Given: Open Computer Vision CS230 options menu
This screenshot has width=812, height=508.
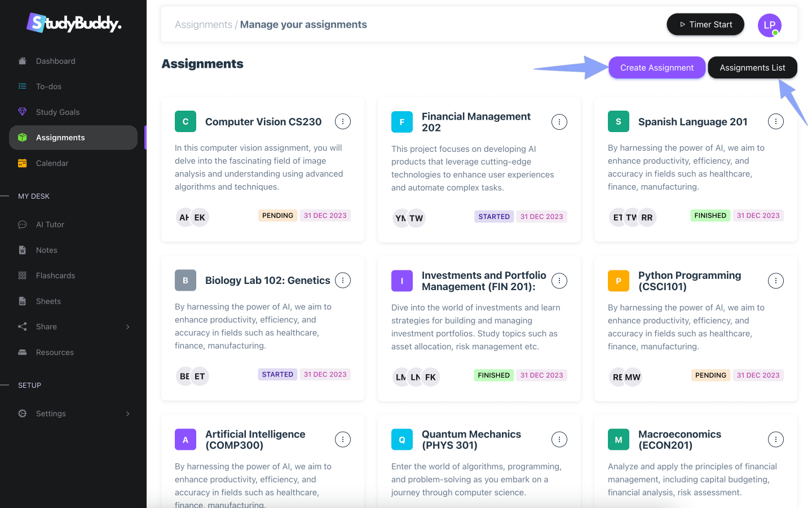Looking at the screenshot, I should pyautogui.click(x=343, y=121).
